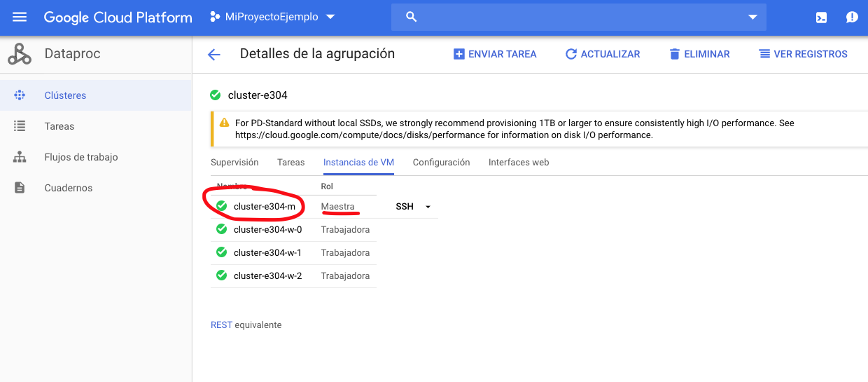Click the trash icon of ELIMINAR

click(675, 54)
